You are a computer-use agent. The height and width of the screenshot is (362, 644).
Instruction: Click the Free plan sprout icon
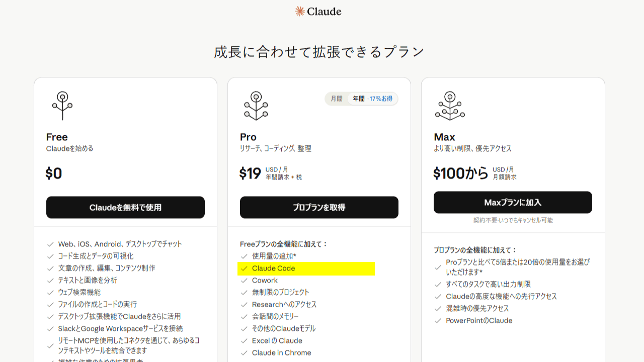(62, 105)
